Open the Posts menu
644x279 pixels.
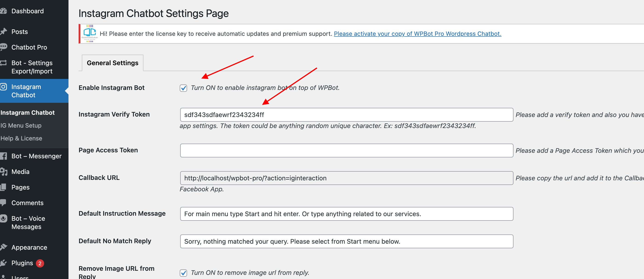click(x=20, y=32)
